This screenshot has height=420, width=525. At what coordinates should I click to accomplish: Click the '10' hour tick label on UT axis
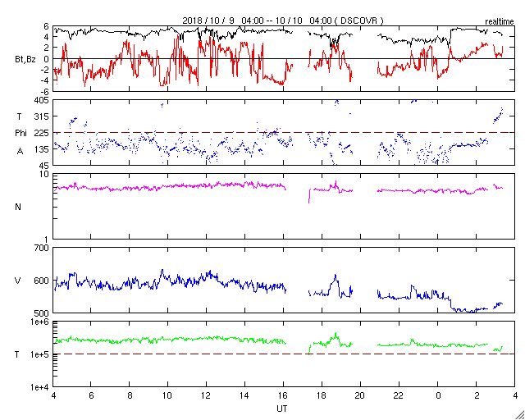(x=168, y=397)
